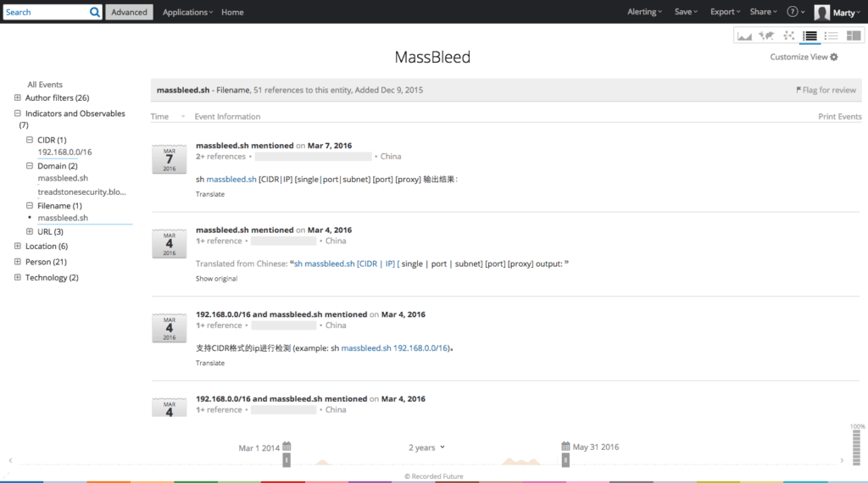
Task: Open the help question mark icon
Action: point(793,12)
